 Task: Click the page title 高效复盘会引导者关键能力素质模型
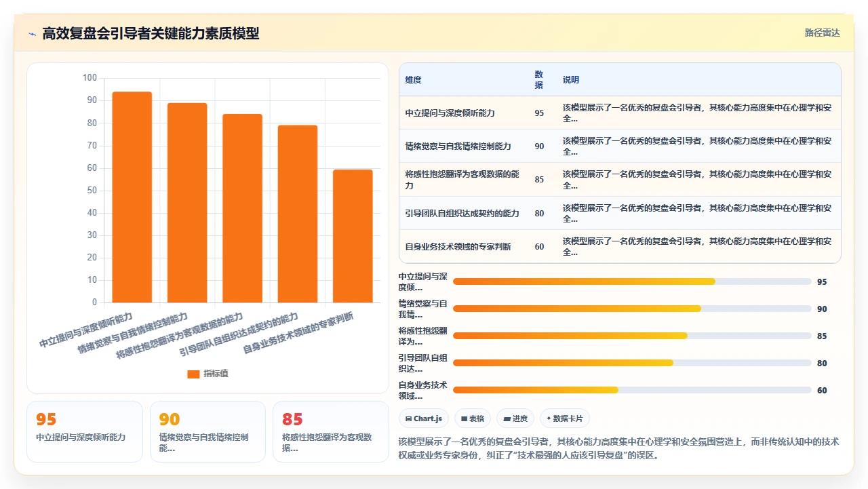tap(151, 33)
